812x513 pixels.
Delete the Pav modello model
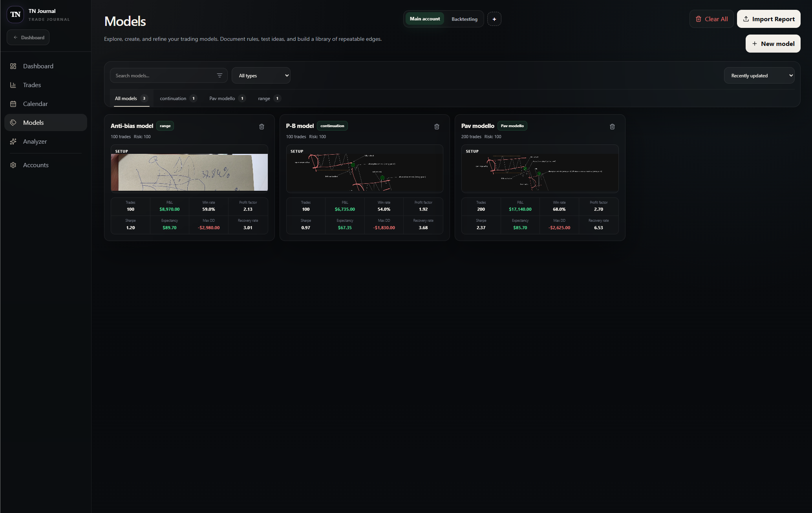click(612, 126)
